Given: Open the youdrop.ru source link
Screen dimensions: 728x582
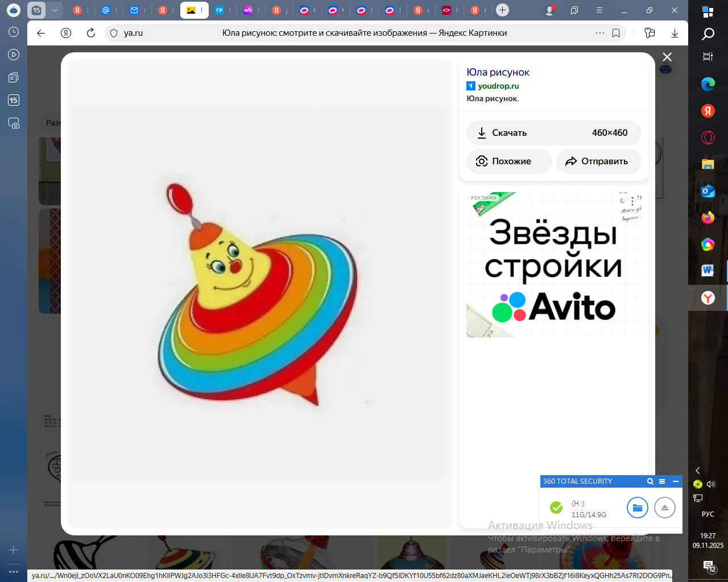Looking at the screenshot, I should tap(498, 86).
